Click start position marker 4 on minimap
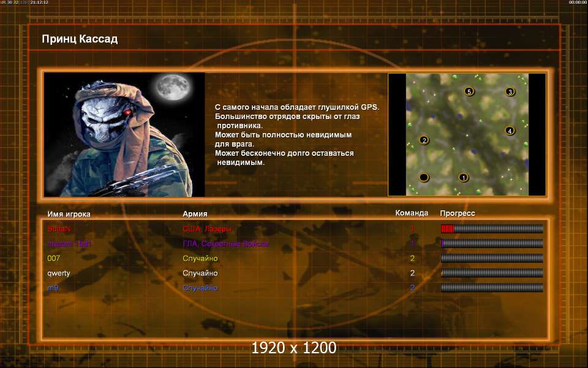This screenshot has height=368, width=588. click(x=510, y=131)
